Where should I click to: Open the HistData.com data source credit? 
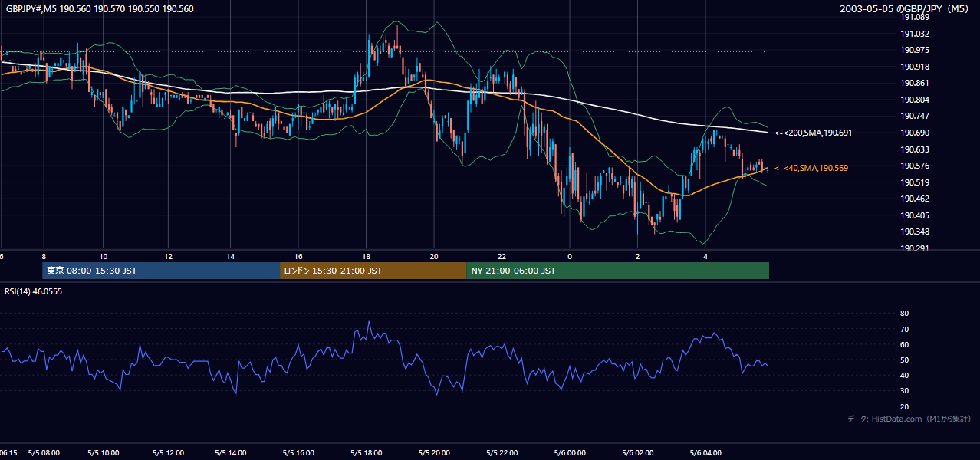(x=909, y=419)
